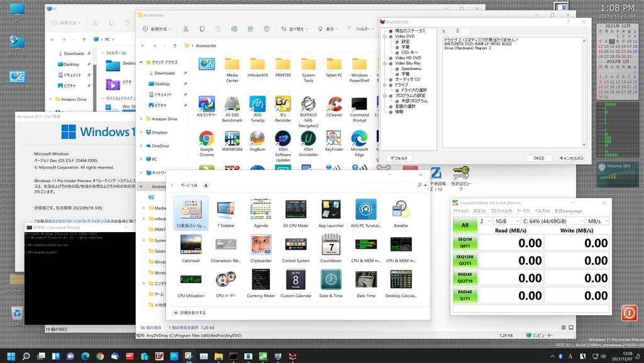Viewport: 644px width, 363px height.
Task: Open the CCleaner shortcut in Accessories
Action: [x=333, y=104]
